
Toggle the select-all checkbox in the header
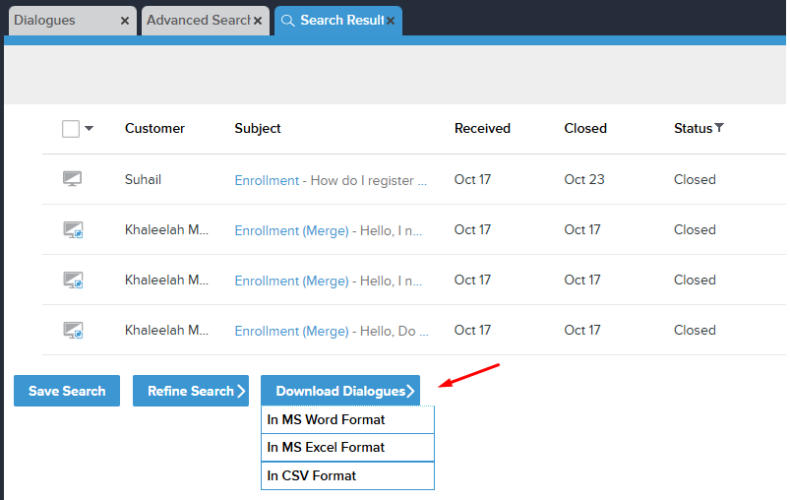click(70, 128)
